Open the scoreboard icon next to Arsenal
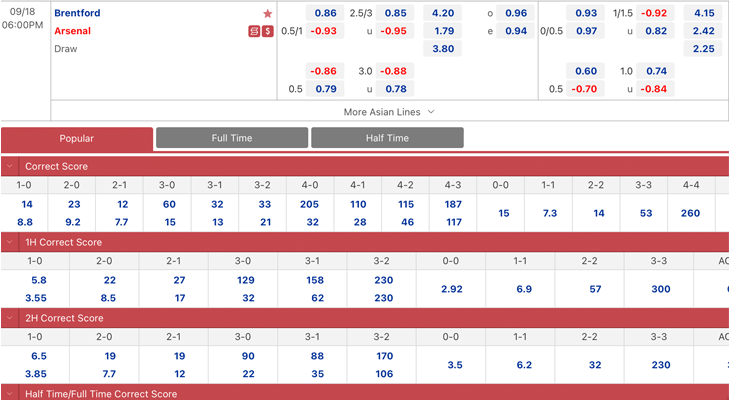This screenshot has height=400, width=729. tap(254, 31)
